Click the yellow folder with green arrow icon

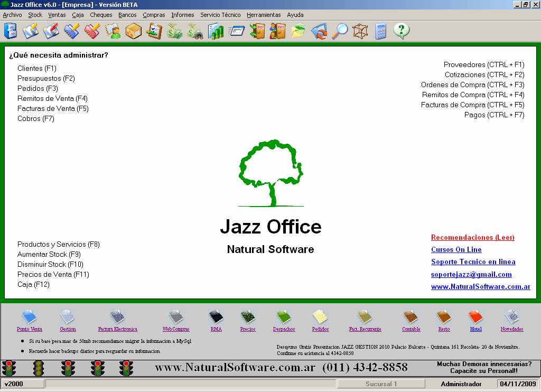pos(298,31)
